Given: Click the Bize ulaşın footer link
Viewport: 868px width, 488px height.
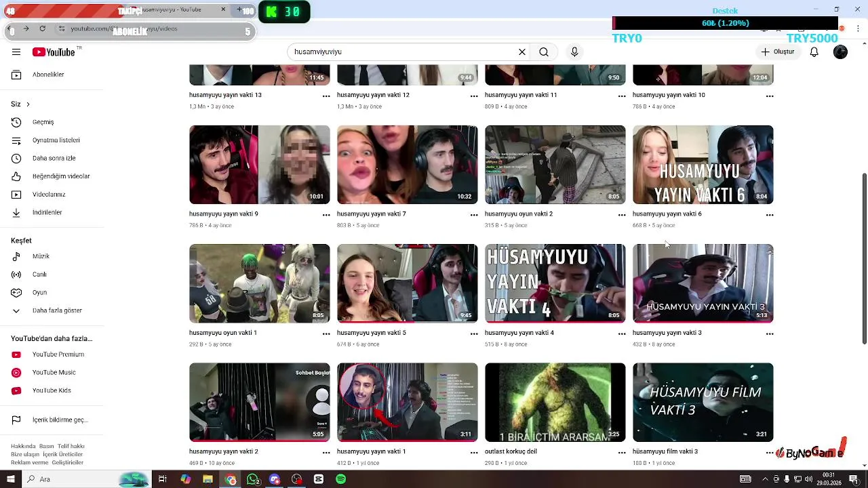Looking at the screenshot, I should tap(25, 455).
